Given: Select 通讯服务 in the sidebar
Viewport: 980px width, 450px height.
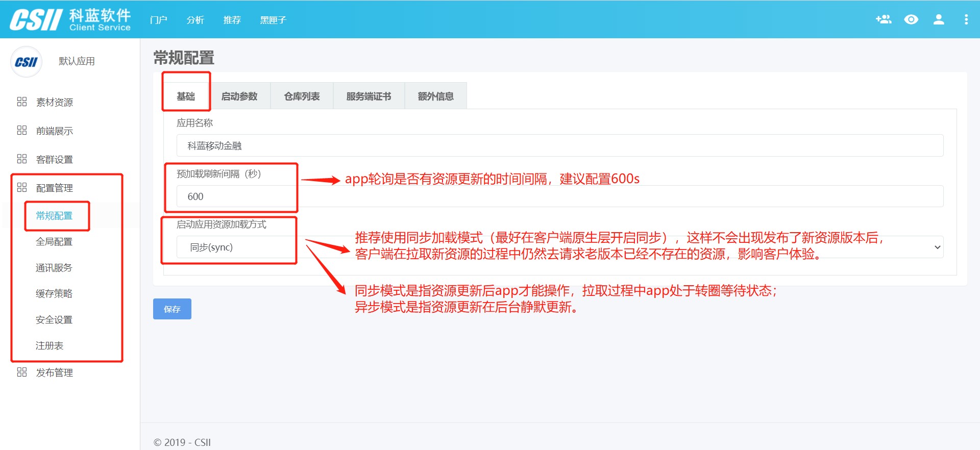Looking at the screenshot, I should click(54, 267).
